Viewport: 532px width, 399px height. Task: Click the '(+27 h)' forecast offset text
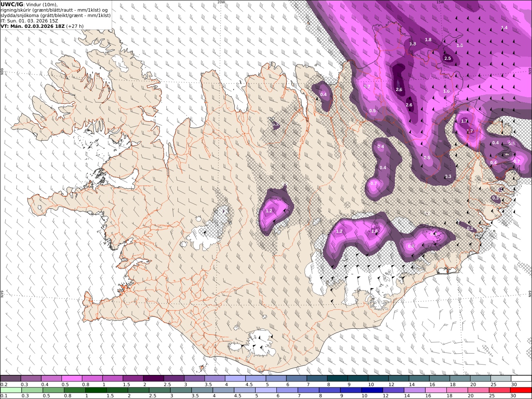tap(75, 26)
